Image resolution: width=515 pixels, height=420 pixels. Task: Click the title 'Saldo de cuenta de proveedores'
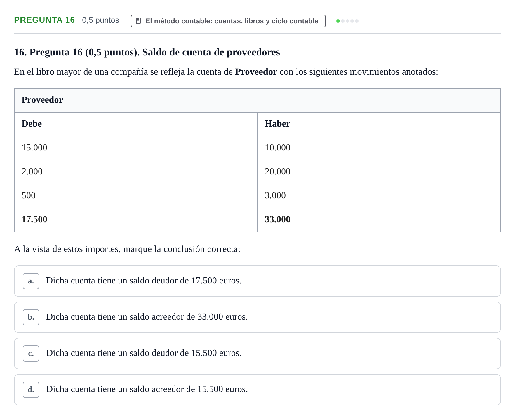pyautogui.click(x=211, y=52)
